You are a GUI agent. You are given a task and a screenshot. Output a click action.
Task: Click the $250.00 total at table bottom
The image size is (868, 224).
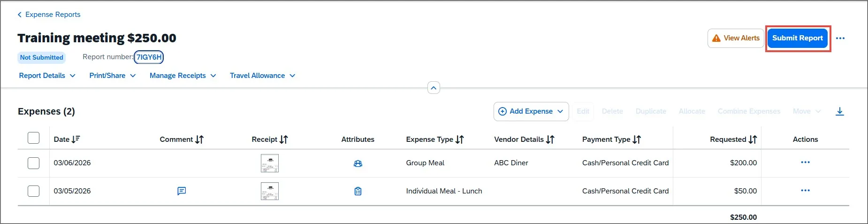743,217
